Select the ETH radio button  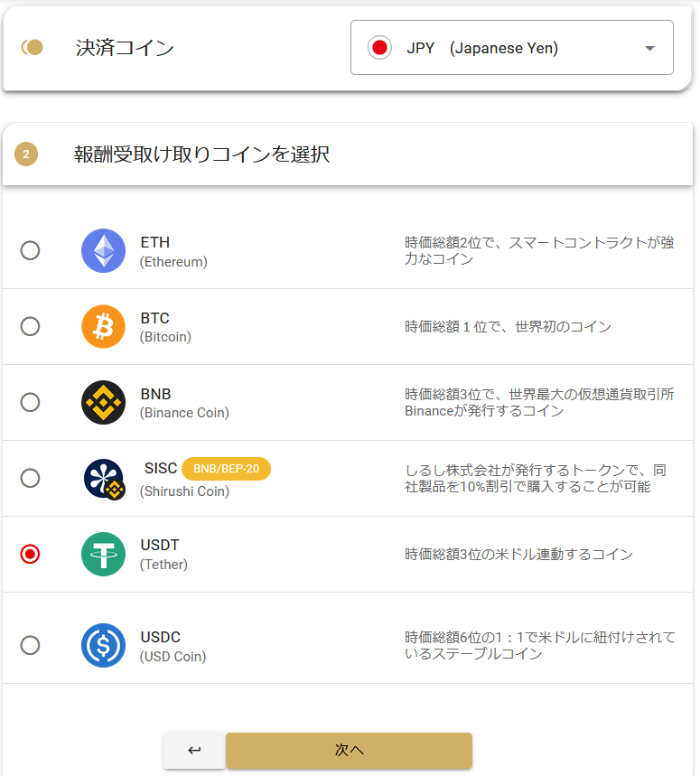pyautogui.click(x=30, y=250)
